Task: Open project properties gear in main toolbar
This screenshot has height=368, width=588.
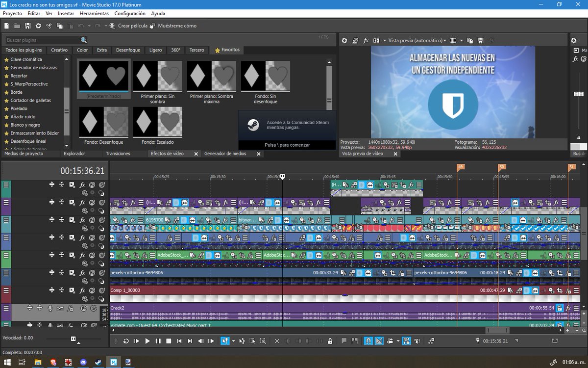Action: pos(38,26)
